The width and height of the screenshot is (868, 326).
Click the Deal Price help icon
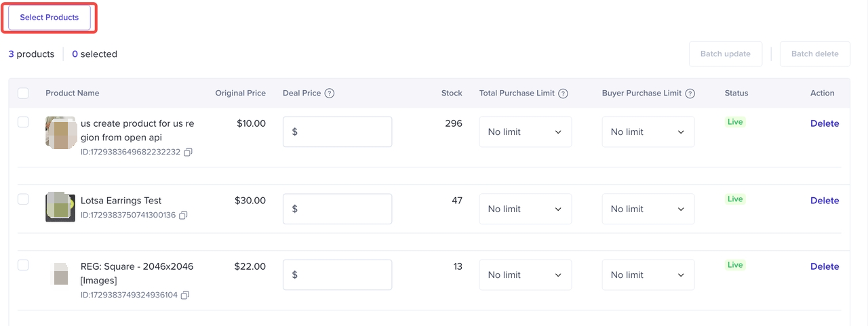coord(330,94)
